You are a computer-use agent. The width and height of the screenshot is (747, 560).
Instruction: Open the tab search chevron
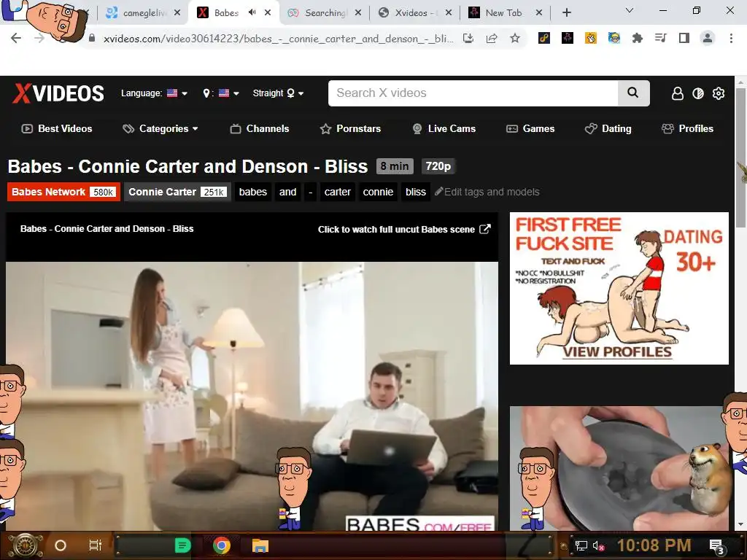(629, 10)
